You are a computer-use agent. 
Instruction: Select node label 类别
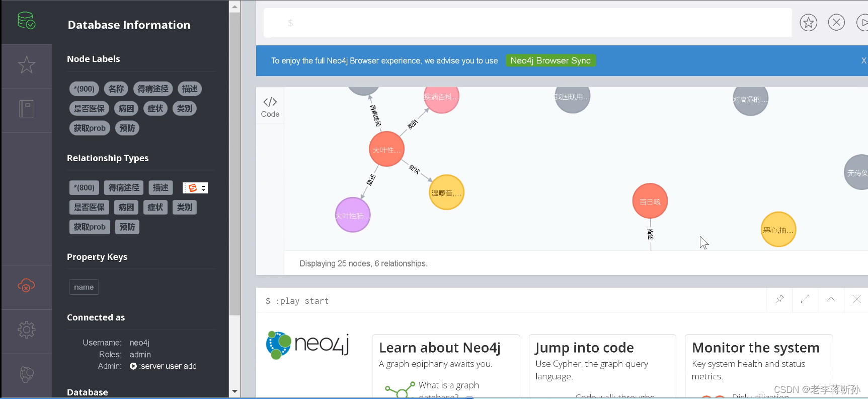pos(185,108)
